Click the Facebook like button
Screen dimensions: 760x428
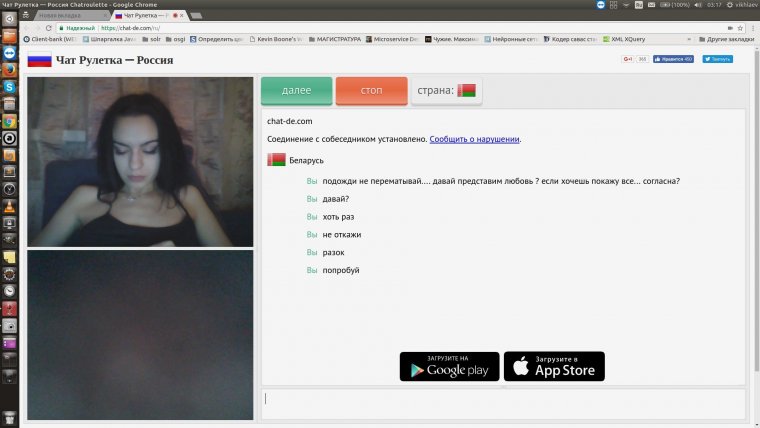673,59
